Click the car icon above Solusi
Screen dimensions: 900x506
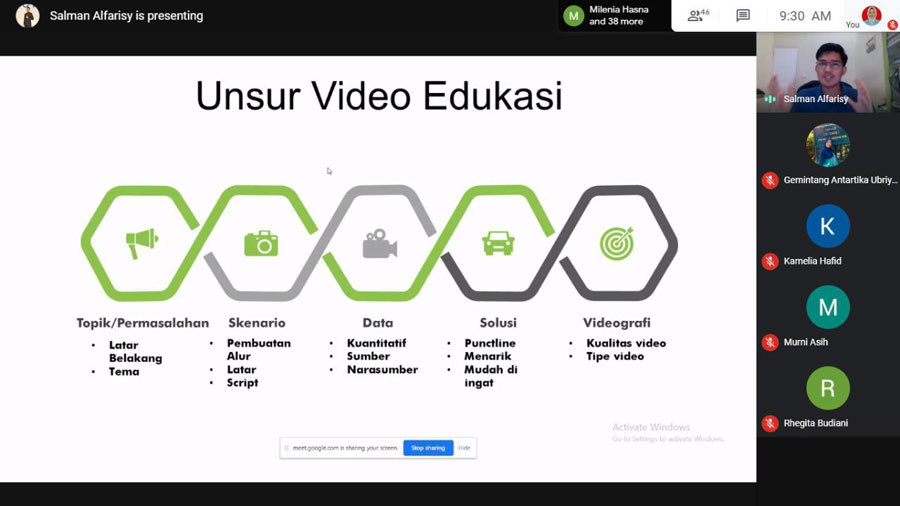coord(498,243)
